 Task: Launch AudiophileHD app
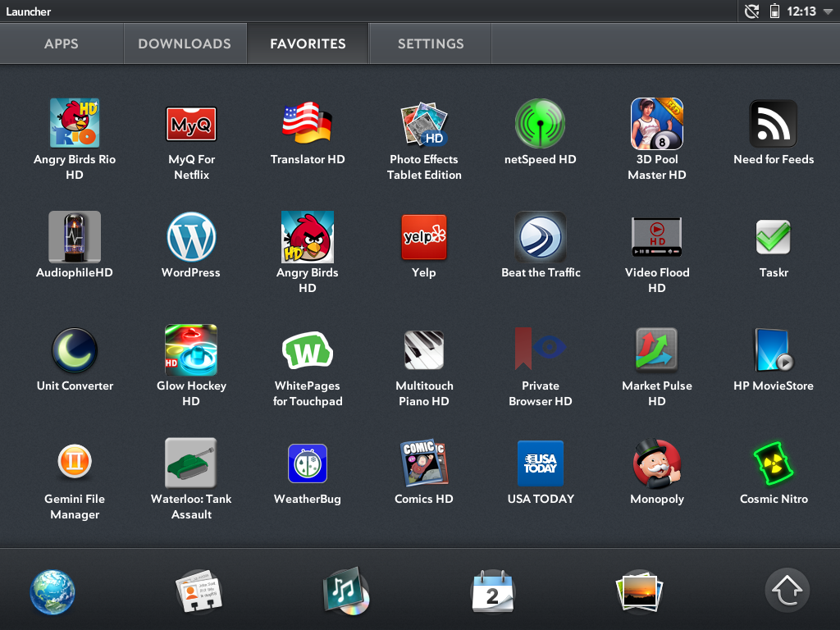pos(75,237)
